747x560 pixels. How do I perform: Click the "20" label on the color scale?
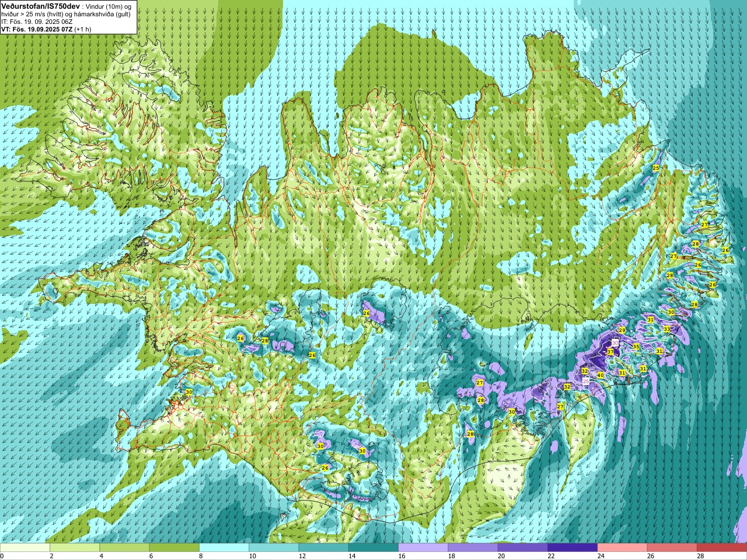click(501, 556)
